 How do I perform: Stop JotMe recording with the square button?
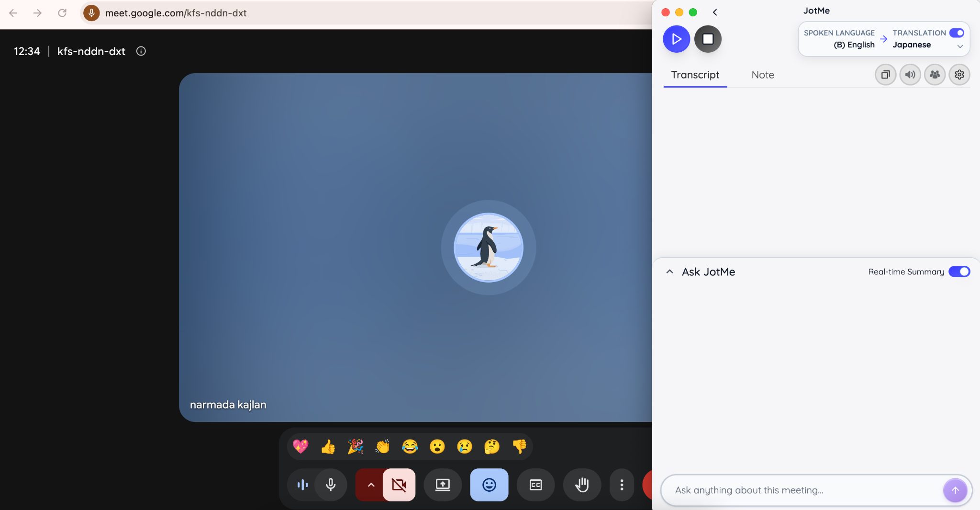pyautogui.click(x=708, y=39)
